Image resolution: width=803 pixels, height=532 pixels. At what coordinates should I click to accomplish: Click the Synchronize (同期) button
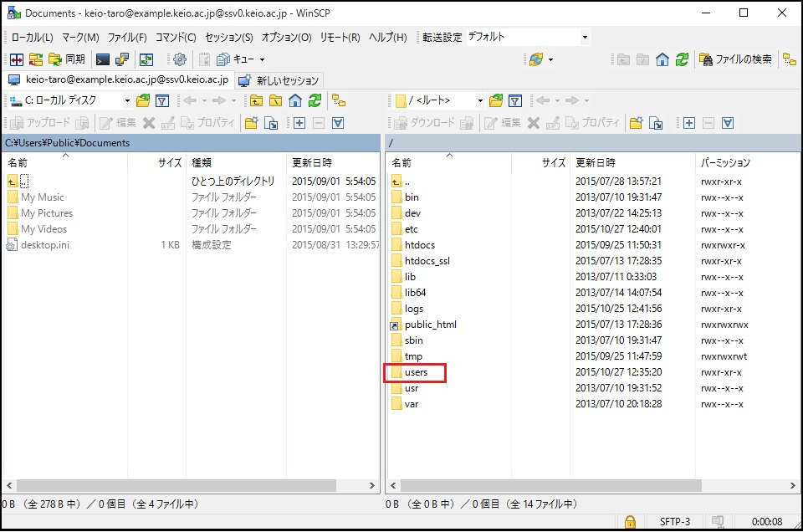(67, 59)
